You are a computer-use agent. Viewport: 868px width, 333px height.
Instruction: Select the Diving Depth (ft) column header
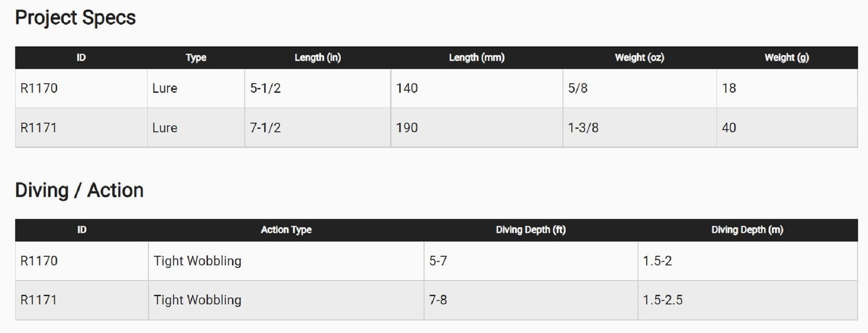tap(530, 230)
